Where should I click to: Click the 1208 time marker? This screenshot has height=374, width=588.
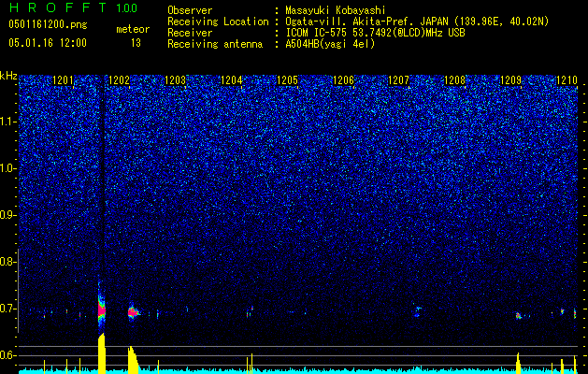point(455,80)
